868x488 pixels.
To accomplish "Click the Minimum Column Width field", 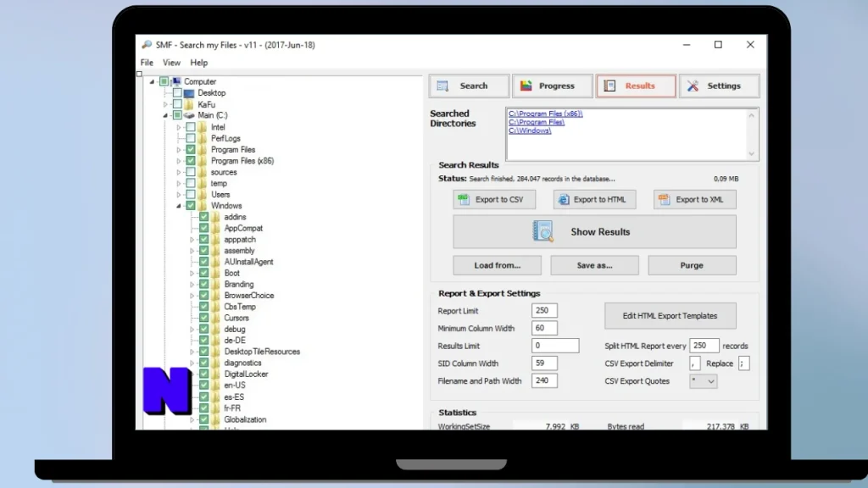I will pos(544,328).
